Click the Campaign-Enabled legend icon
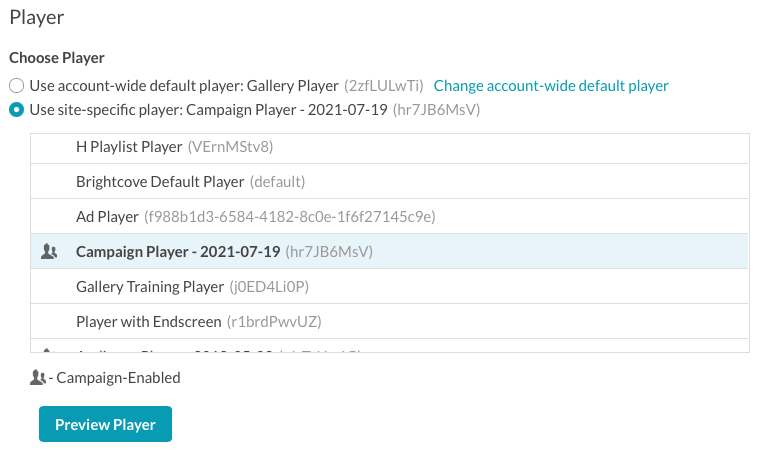Viewport: 762px width, 460px height. tap(38, 377)
